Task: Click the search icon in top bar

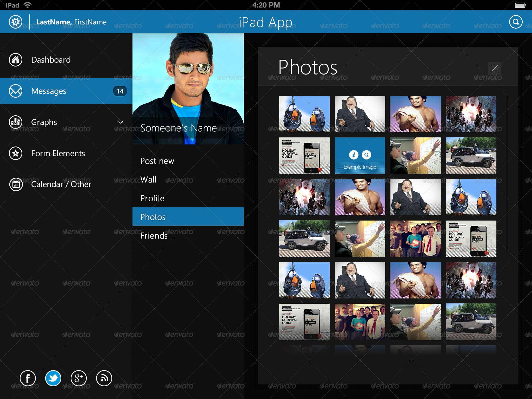Action: click(516, 22)
